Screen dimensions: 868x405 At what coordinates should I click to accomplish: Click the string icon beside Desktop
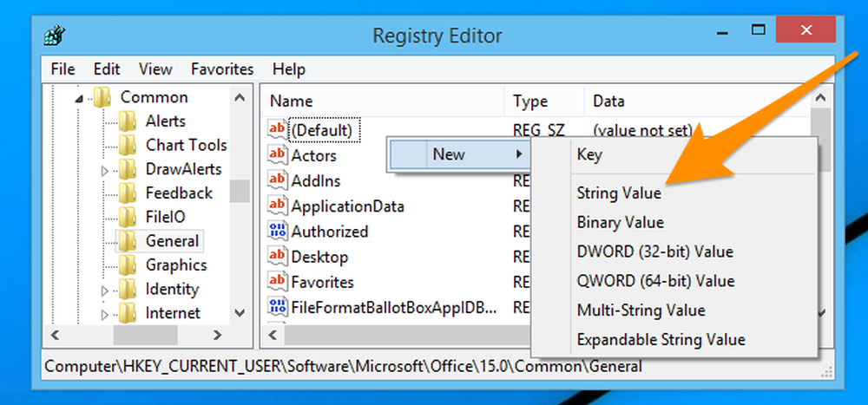(278, 257)
